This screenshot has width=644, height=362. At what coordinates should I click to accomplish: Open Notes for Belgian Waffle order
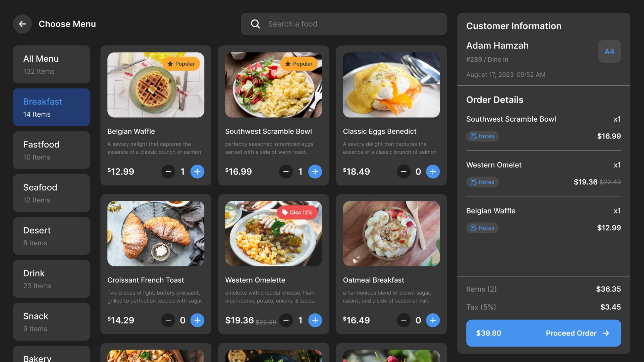(482, 228)
